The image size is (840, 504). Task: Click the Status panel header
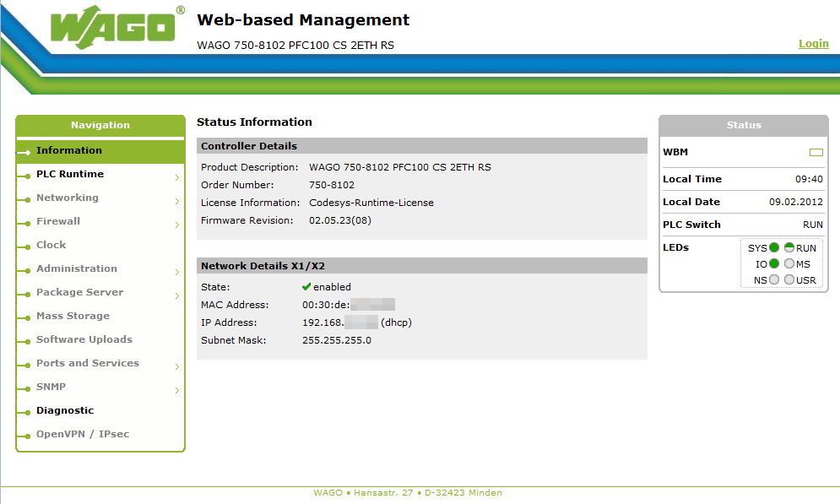pyautogui.click(x=744, y=125)
